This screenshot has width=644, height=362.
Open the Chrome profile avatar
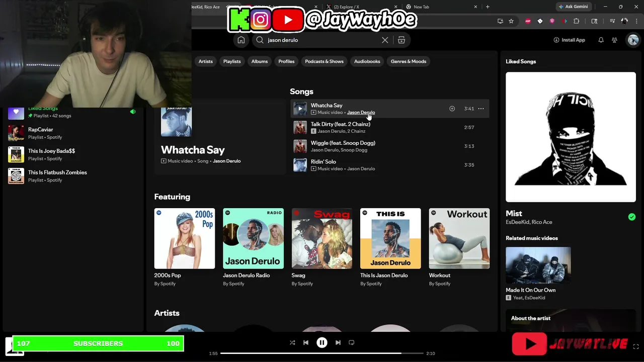tap(624, 21)
